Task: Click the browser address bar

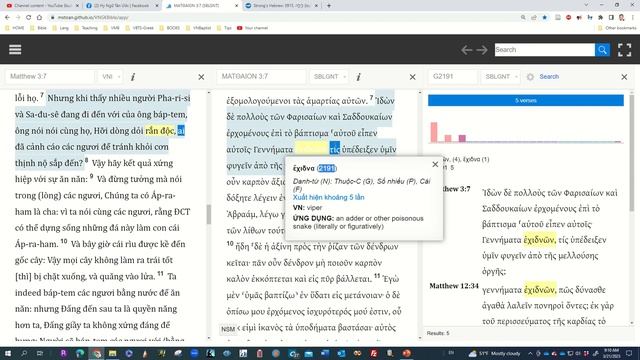Action: (282, 18)
